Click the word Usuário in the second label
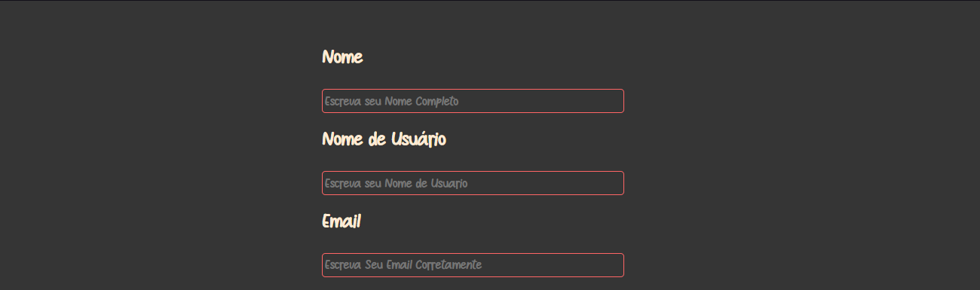This screenshot has width=980, height=290. click(x=418, y=139)
